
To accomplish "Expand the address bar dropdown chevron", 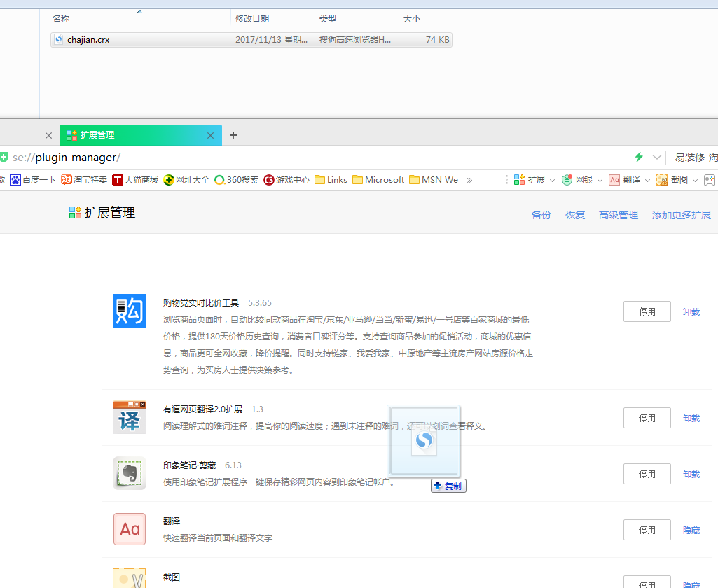I will [657, 157].
